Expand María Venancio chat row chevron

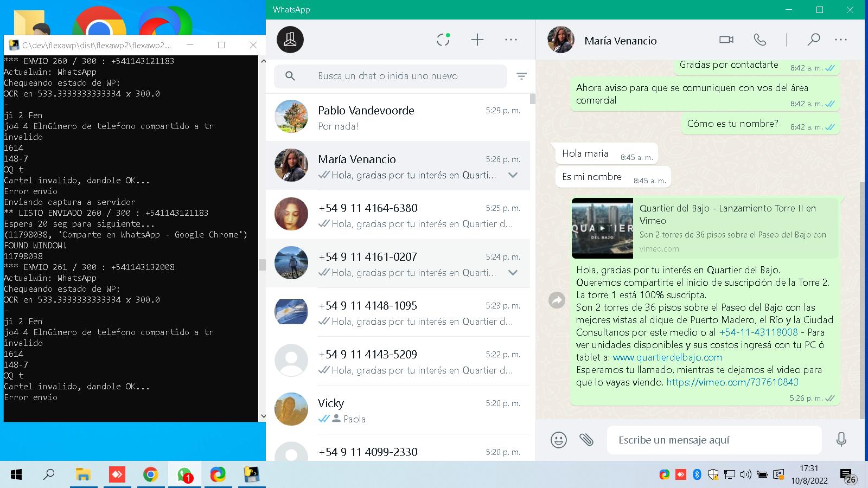pos(513,175)
